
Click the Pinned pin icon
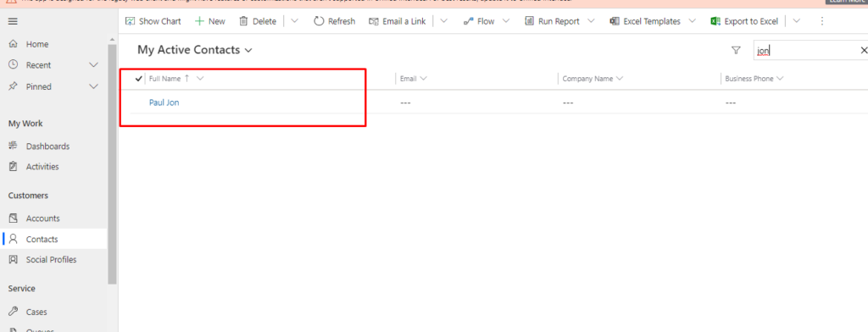[x=14, y=86]
